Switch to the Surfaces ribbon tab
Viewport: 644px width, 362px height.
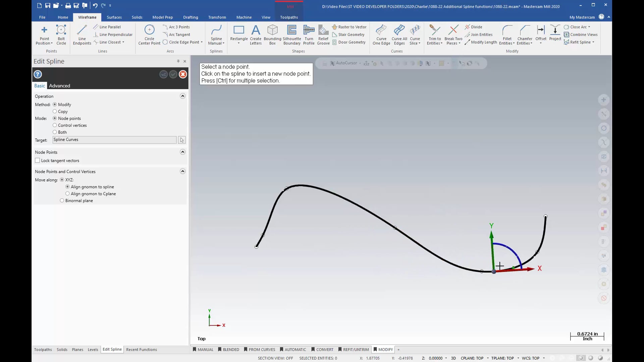click(x=114, y=17)
